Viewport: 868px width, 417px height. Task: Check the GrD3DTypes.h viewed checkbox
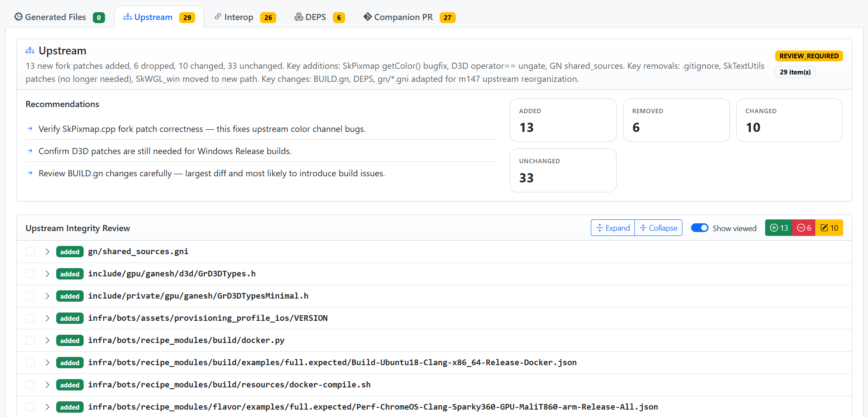pyautogui.click(x=30, y=274)
